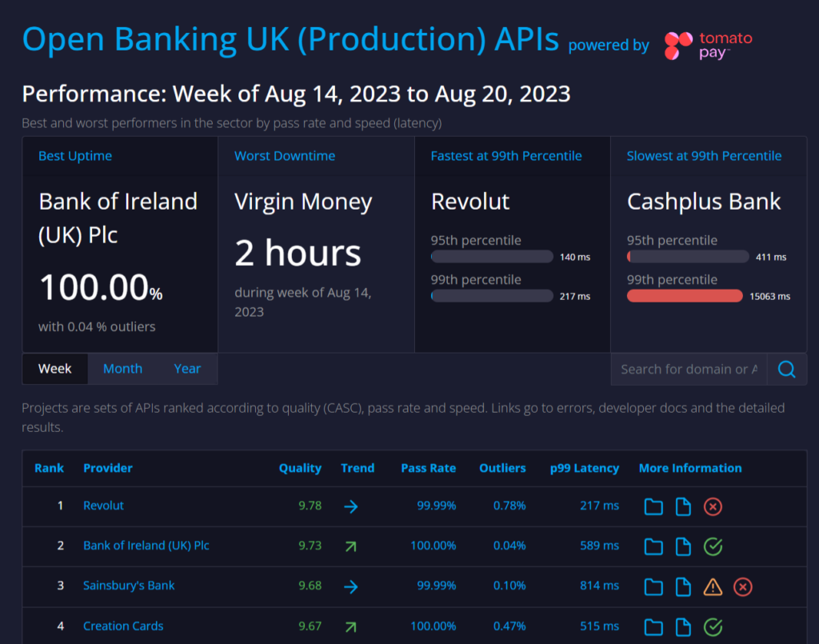
Task: Click Cashplus Bank's 95th percentile bar
Action: pyautogui.click(x=688, y=257)
